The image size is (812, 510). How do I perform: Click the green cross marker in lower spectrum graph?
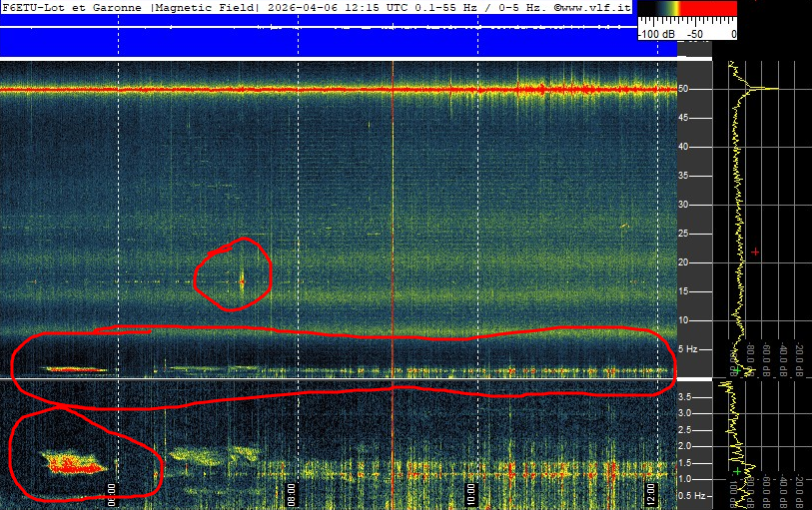pos(737,470)
